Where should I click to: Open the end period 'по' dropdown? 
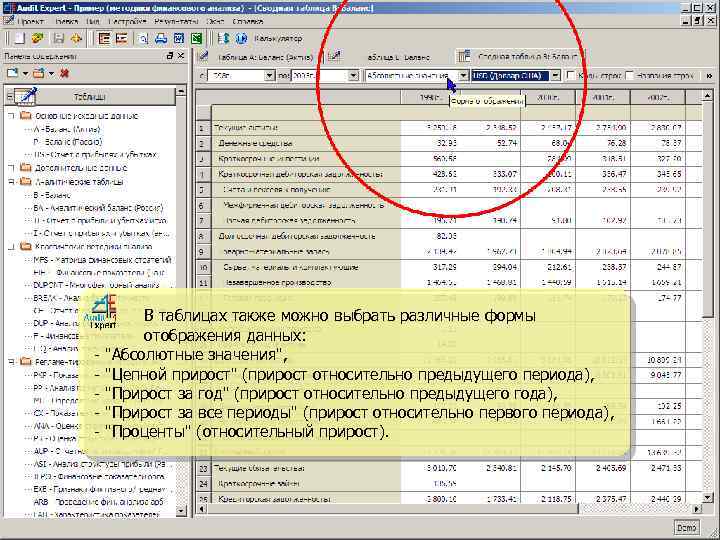(x=353, y=75)
